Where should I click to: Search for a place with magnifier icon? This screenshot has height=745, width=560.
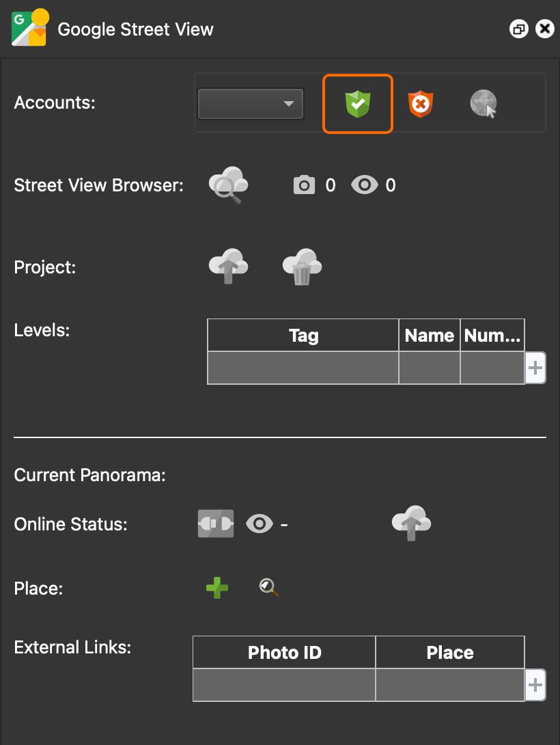[x=268, y=587]
